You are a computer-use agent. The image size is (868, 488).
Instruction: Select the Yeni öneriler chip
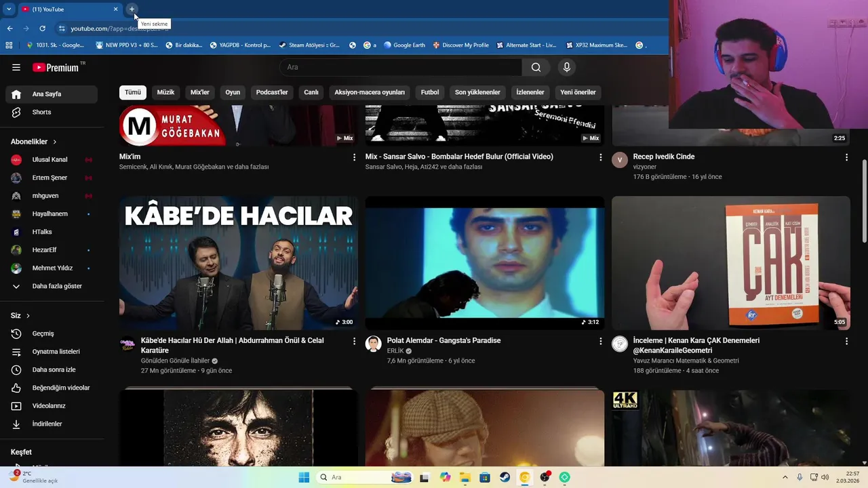(x=578, y=92)
